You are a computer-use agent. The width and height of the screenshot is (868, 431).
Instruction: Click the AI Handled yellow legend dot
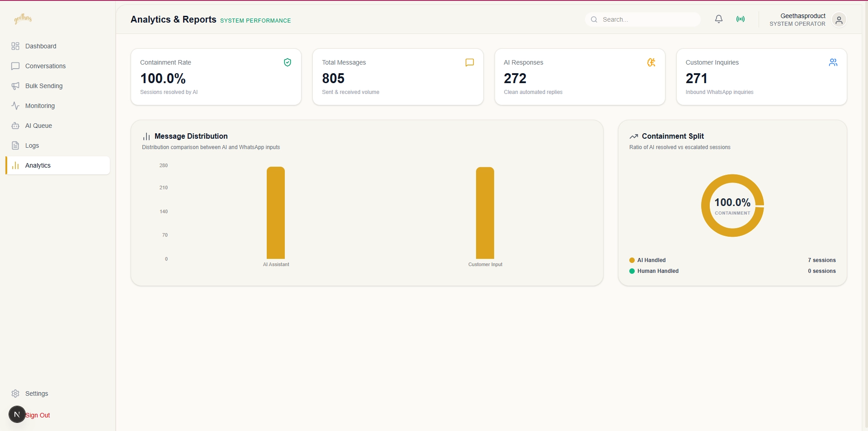tap(632, 260)
